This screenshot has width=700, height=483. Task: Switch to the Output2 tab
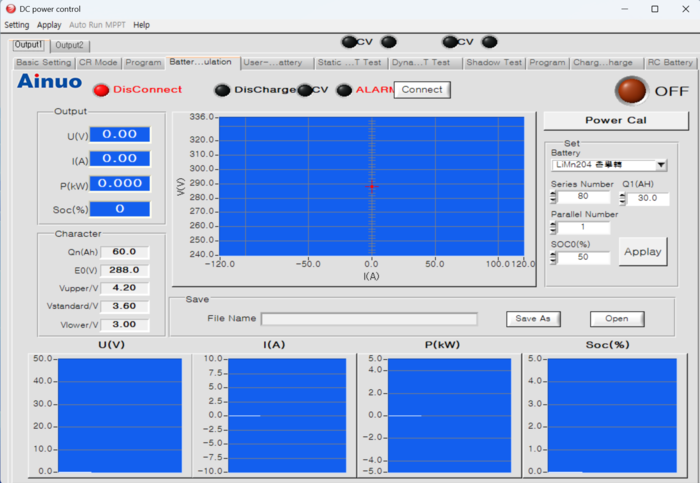pyautogui.click(x=69, y=45)
